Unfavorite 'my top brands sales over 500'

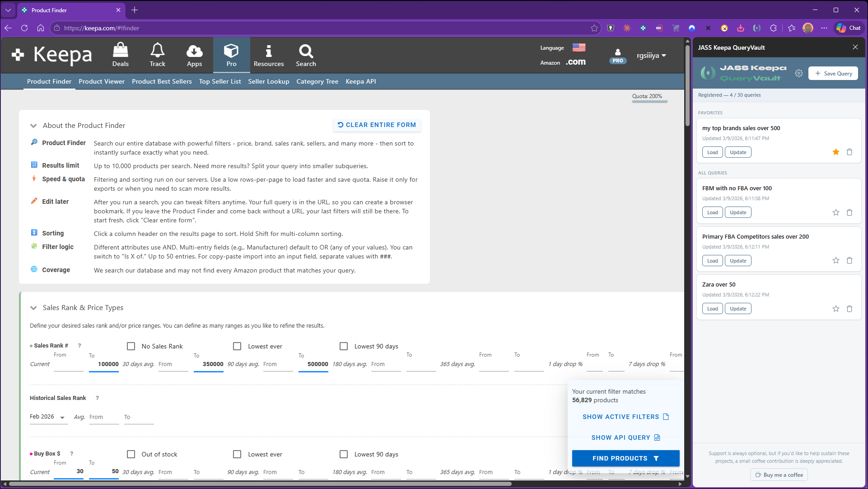[x=835, y=152]
